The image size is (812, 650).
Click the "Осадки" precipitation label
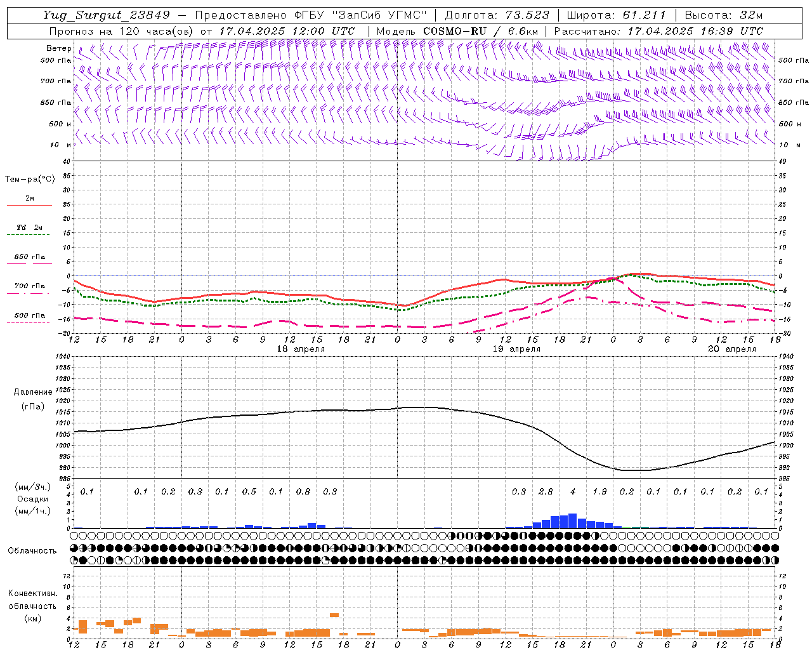(x=32, y=499)
